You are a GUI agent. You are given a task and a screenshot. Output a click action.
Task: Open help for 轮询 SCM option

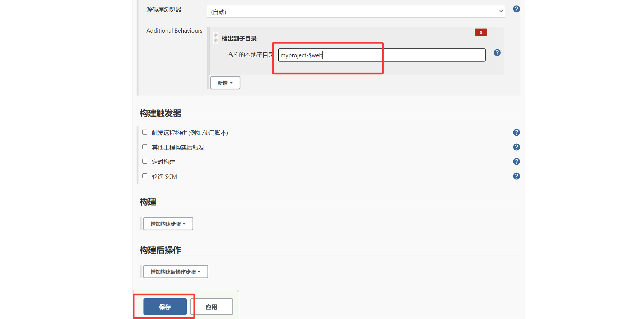[x=516, y=176]
